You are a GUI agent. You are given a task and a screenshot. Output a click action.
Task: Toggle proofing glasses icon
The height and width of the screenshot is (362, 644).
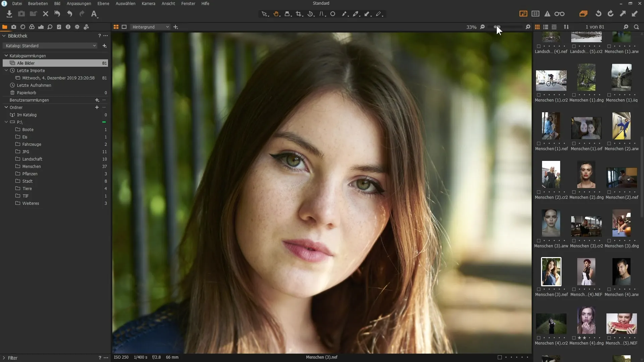click(x=559, y=14)
